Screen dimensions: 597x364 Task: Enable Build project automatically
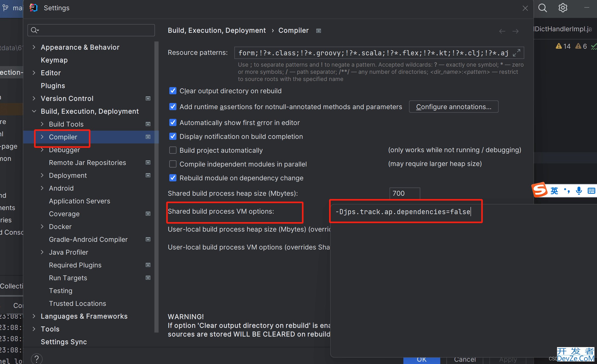(x=173, y=150)
